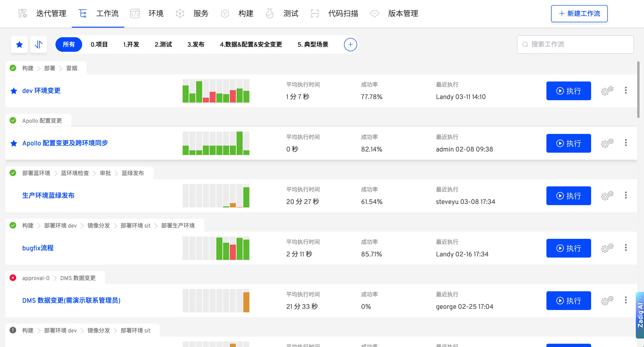The image size is (644, 347).
Task: Open the bugfix流程 workflow link
Action: (x=37, y=248)
